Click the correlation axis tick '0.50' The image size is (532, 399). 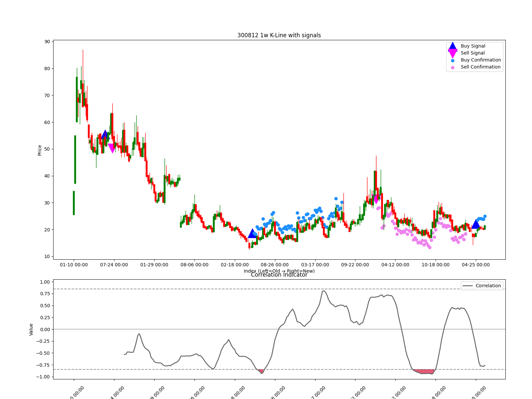click(45, 306)
